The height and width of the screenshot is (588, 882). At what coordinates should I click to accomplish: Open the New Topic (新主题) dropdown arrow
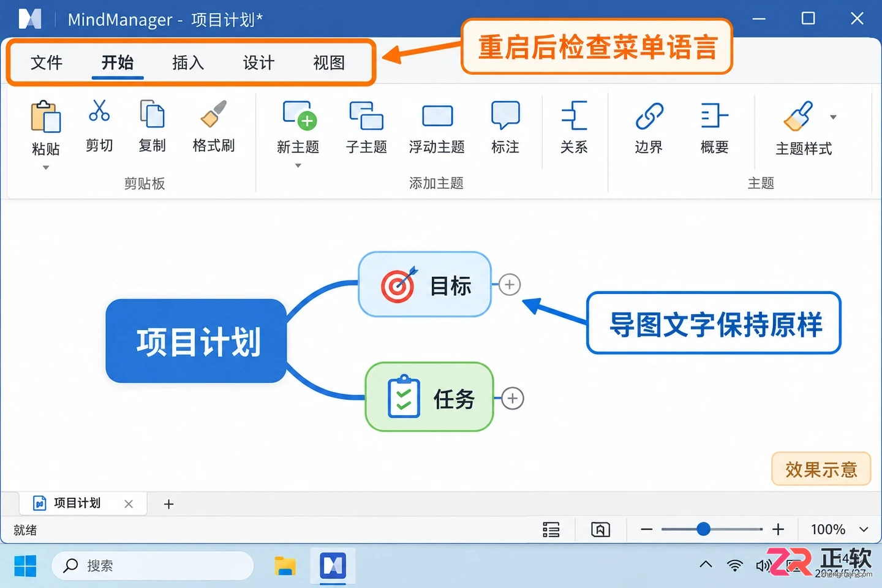pyautogui.click(x=298, y=165)
